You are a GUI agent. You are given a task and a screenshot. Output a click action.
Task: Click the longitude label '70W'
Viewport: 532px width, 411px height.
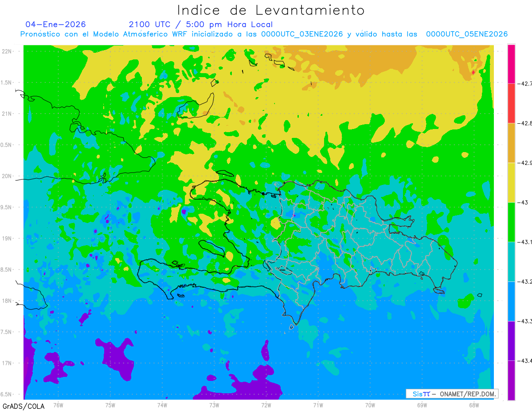point(370,405)
